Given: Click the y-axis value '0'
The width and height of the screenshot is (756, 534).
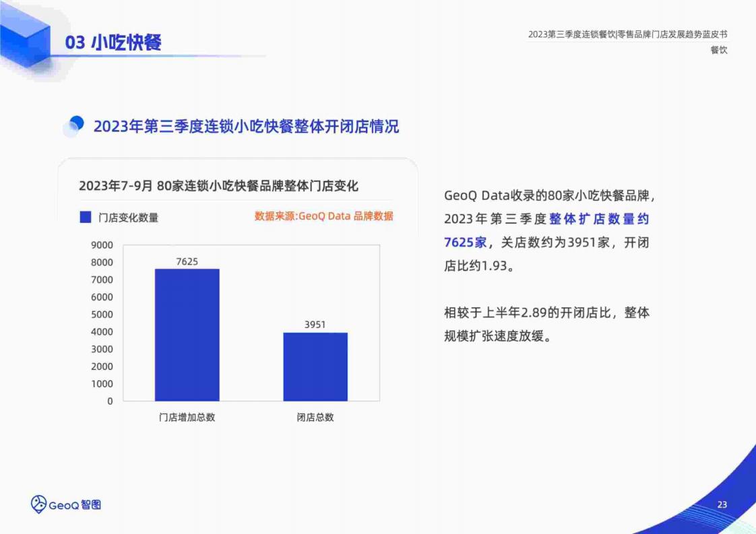Looking at the screenshot, I should tap(110, 401).
